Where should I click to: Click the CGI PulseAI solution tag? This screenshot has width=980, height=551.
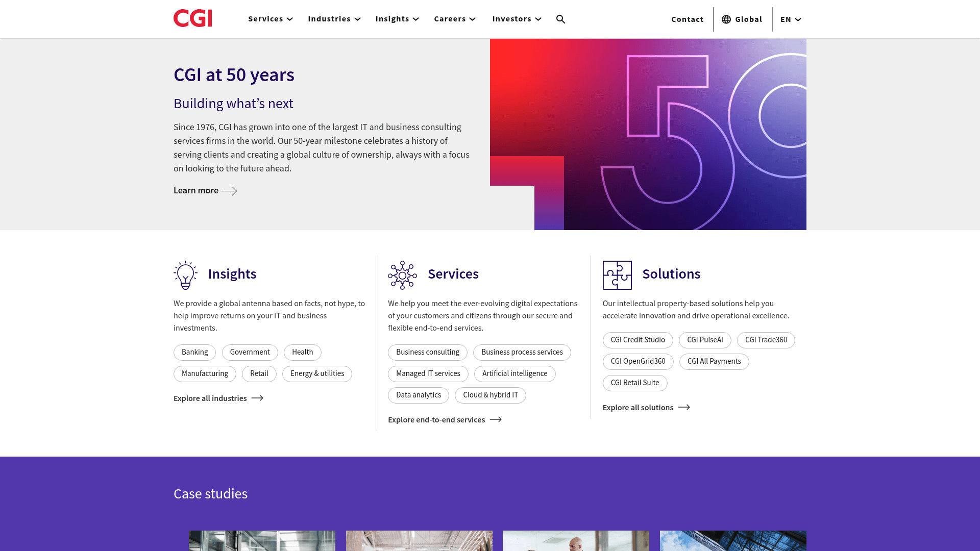tap(704, 340)
